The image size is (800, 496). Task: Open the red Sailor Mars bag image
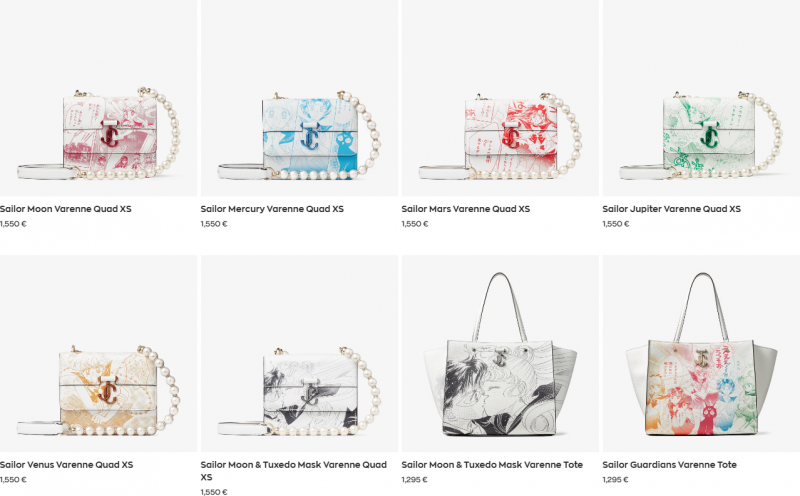point(500,98)
